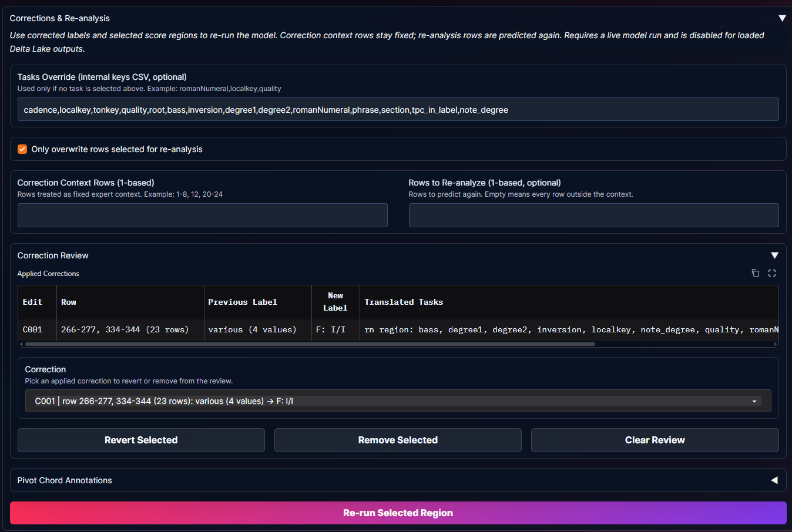
Task: Click the Correction Review title
Action: pos(53,255)
